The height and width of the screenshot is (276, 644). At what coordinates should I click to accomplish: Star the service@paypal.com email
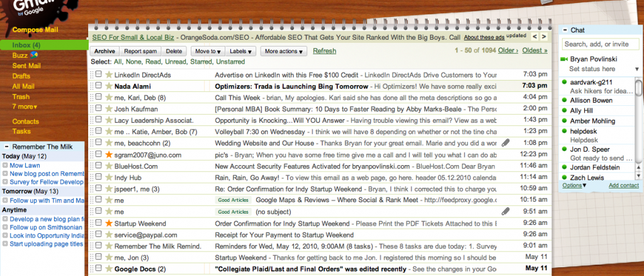coord(109,234)
